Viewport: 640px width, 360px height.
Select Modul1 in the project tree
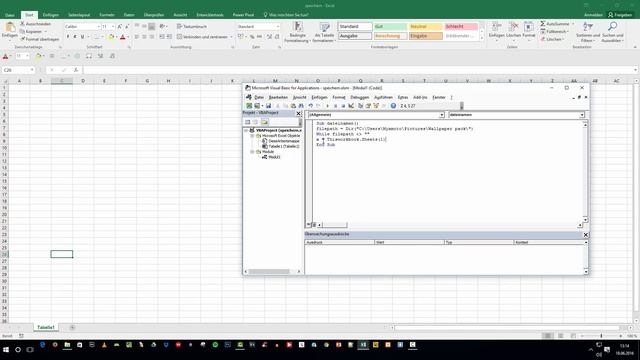click(x=274, y=157)
